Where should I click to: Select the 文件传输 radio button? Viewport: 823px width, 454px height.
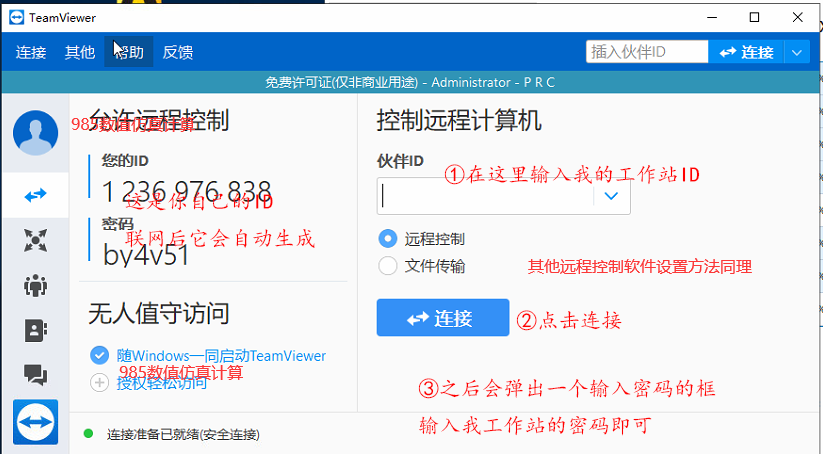388,266
